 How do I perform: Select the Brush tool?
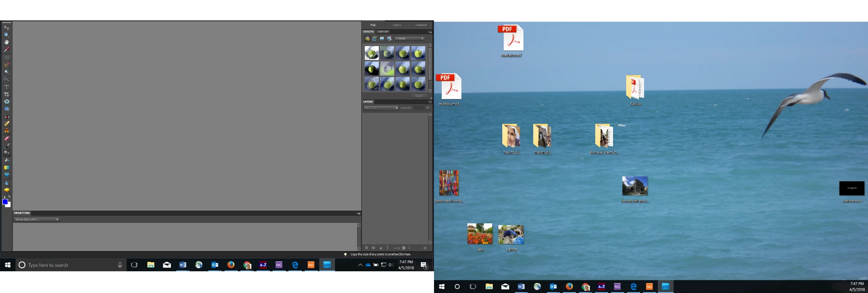click(x=6, y=146)
